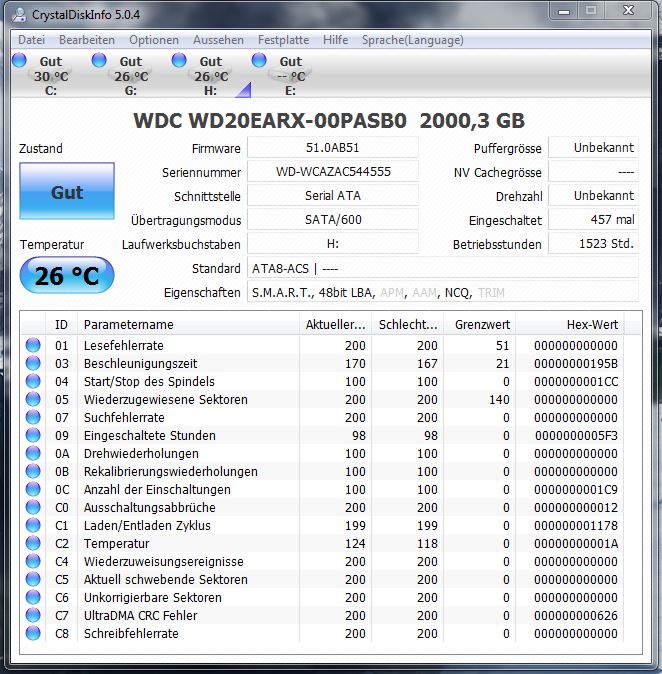Click status orb for Suchfehlerrate row
This screenshot has width=662, height=674.
[33, 417]
